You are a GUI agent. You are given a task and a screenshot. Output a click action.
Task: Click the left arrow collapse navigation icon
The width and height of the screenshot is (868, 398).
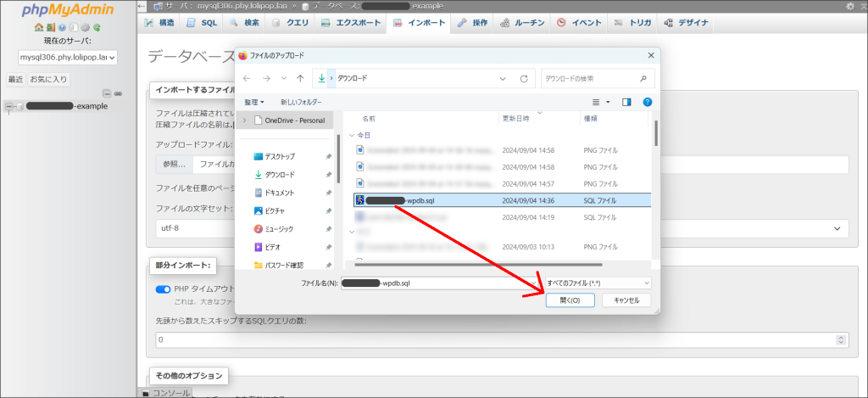pos(142,6)
